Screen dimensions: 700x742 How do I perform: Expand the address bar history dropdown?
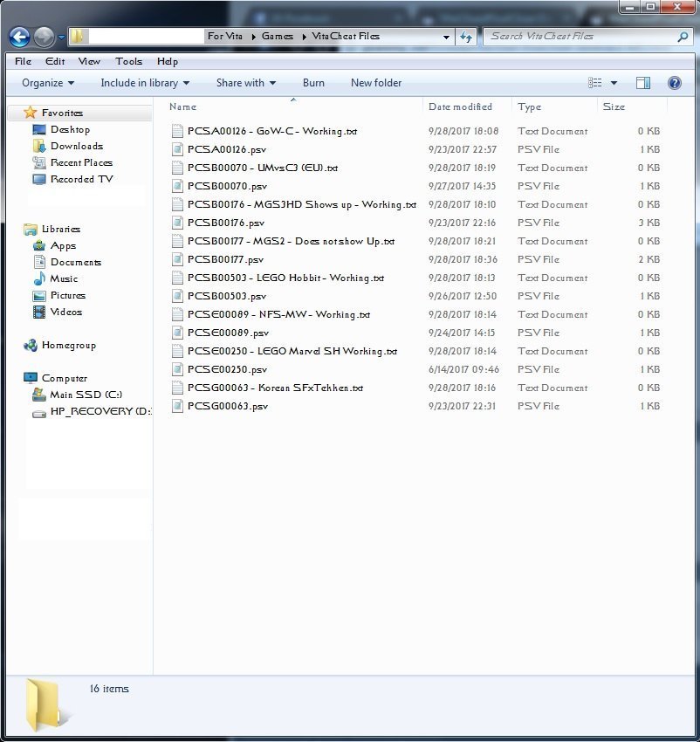446,37
